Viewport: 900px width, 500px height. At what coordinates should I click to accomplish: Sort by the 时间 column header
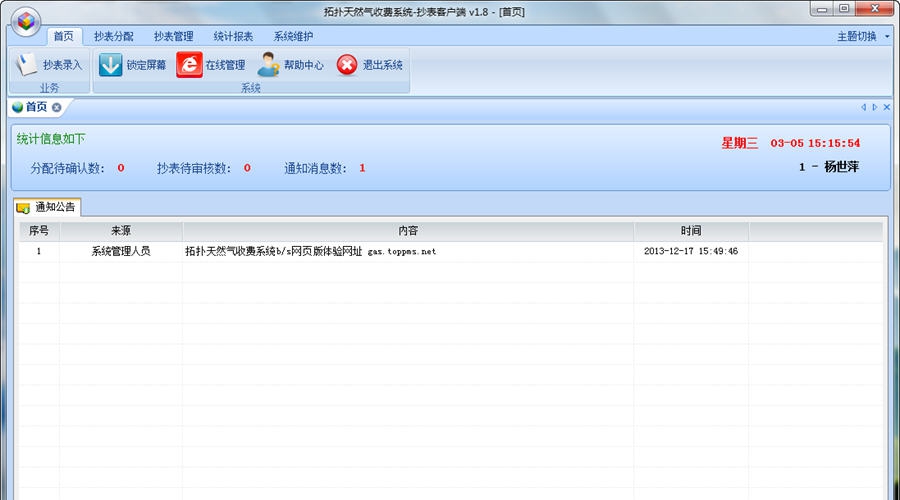coord(691,231)
